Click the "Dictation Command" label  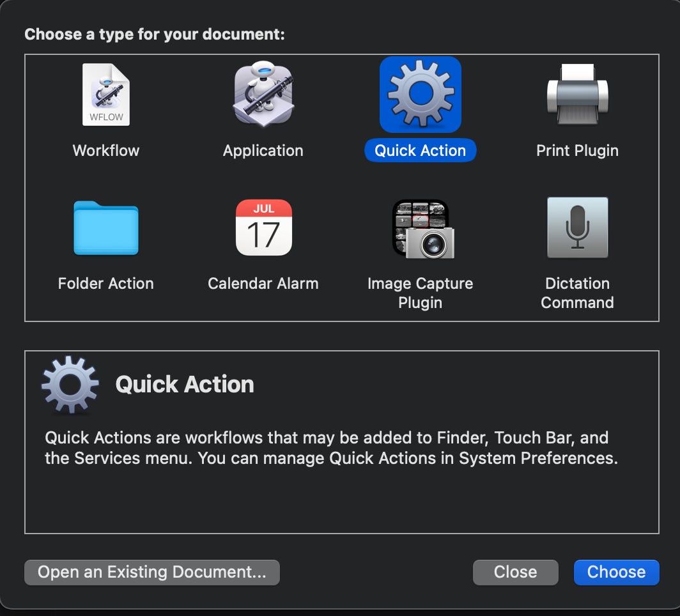coord(577,293)
